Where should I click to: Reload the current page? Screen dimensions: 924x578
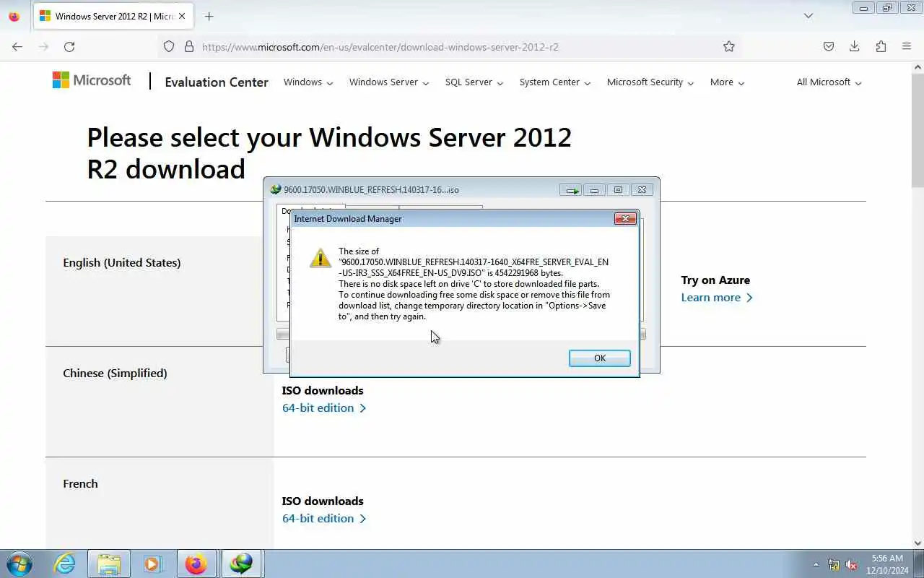(x=69, y=46)
